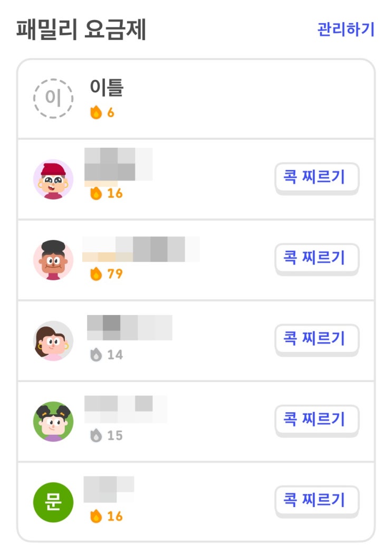Tap the gray flame beside the 15 streak

[x=95, y=436]
